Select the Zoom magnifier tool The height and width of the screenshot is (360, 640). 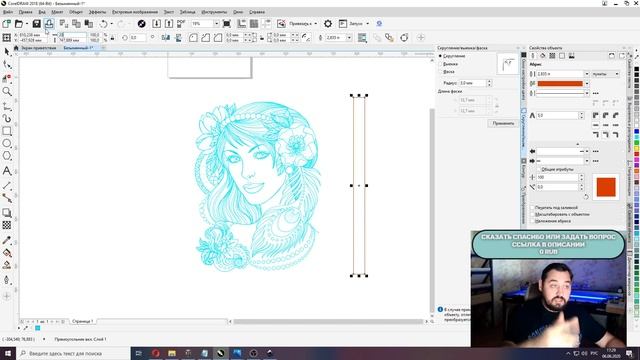pyautogui.click(x=7, y=91)
